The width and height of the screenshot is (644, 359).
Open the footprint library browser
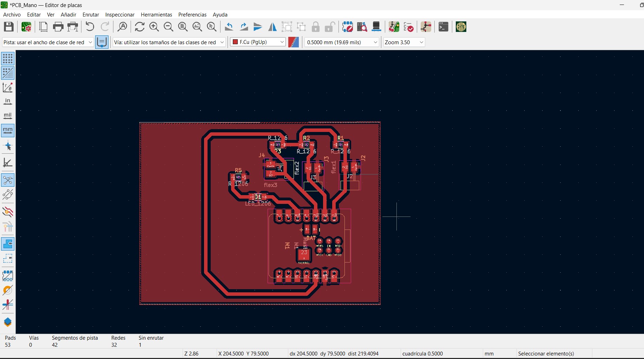pos(362,27)
